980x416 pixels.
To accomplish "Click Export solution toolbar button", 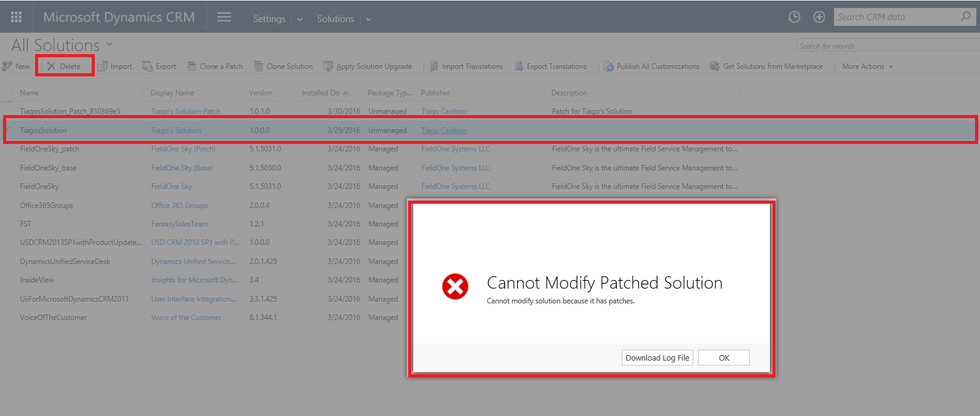I will pyautogui.click(x=159, y=66).
